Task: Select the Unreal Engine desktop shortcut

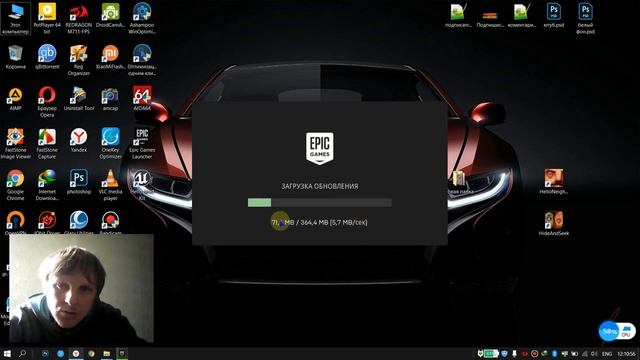Action: point(142,184)
